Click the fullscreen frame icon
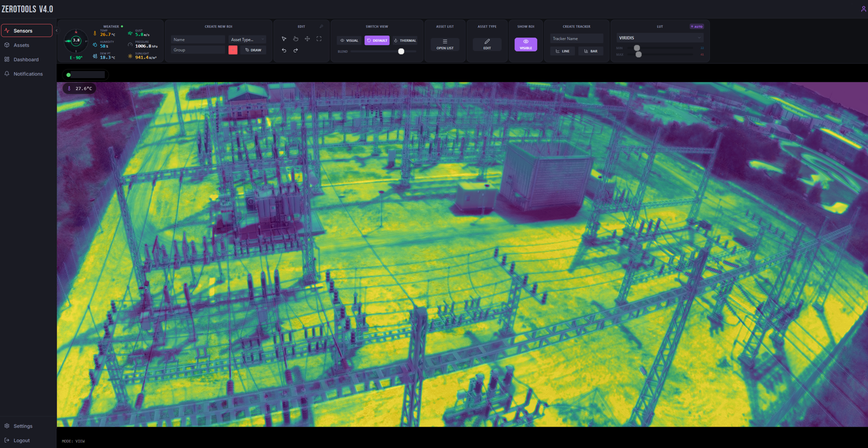Image resolution: width=868 pixels, height=448 pixels. 319,39
